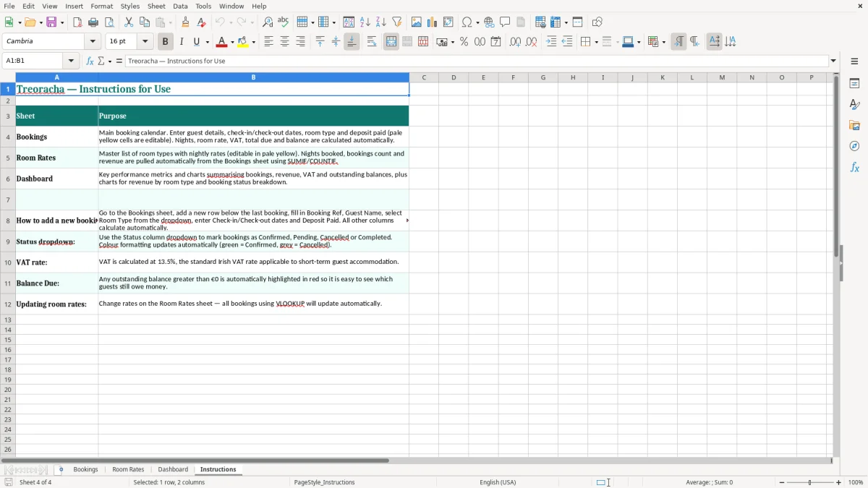Select column C header
Image resolution: width=868 pixels, height=488 pixels.
424,77
